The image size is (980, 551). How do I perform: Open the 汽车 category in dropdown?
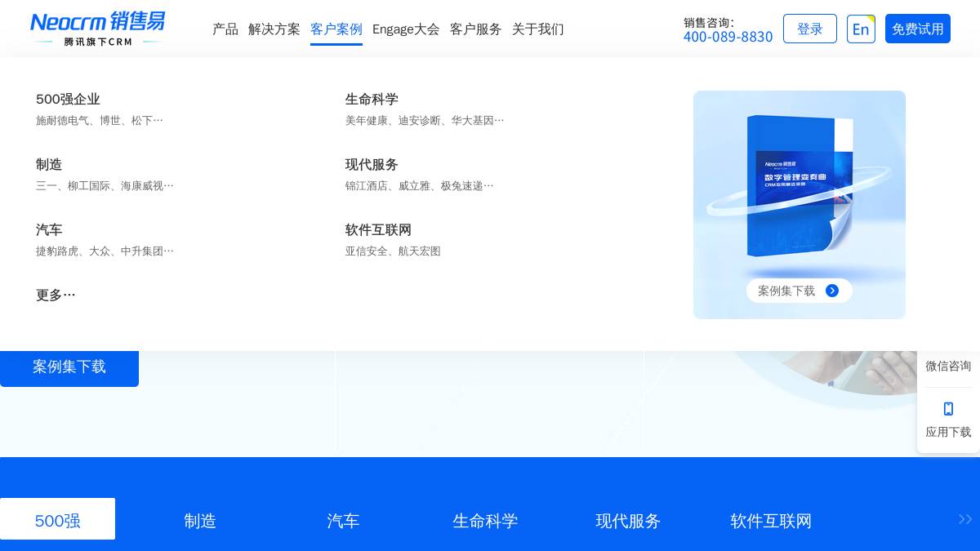point(49,229)
